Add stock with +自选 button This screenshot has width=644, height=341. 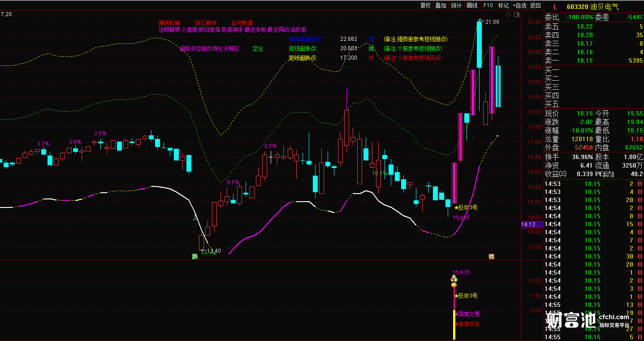519,5
